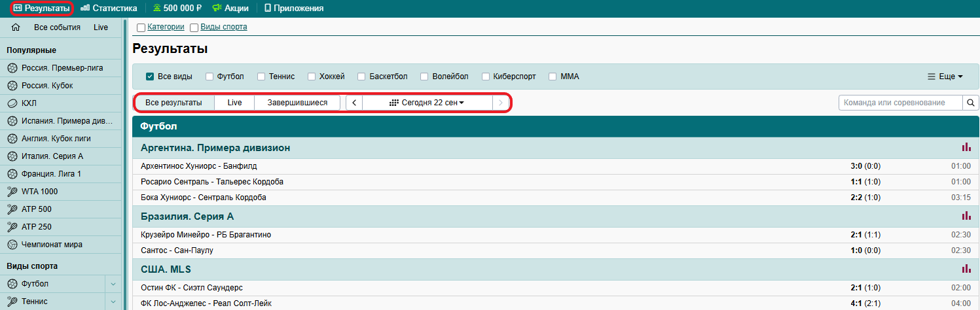Open the КХЛ league link

[29, 103]
